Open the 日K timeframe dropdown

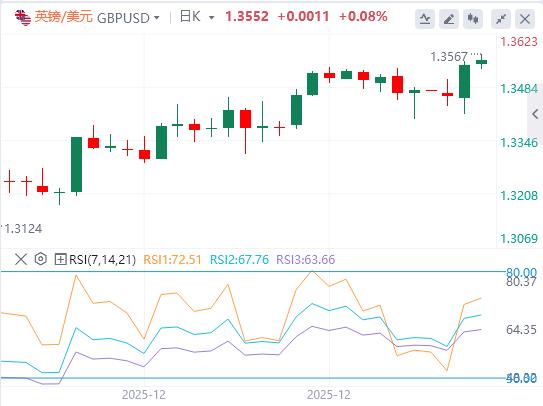click(197, 17)
